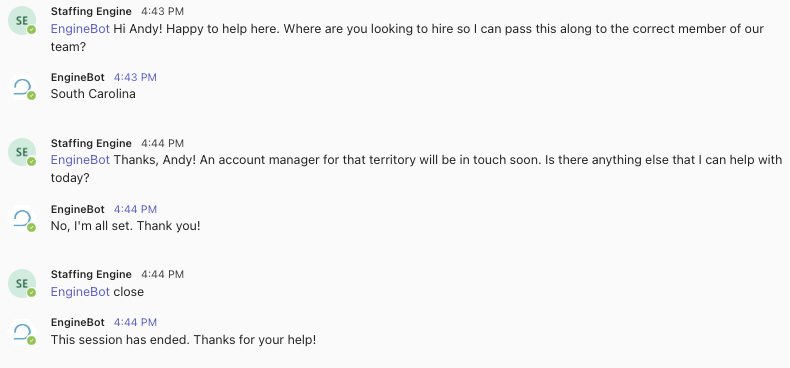Click Staffing Engine name above account manager message
Screen dimensions: 790x368
(91, 143)
